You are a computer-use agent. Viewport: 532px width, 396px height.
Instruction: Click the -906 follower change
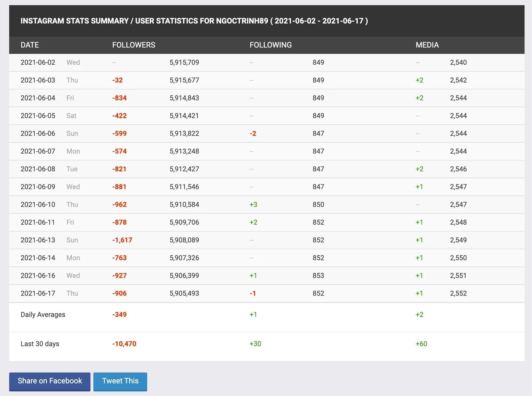point(119,293)
